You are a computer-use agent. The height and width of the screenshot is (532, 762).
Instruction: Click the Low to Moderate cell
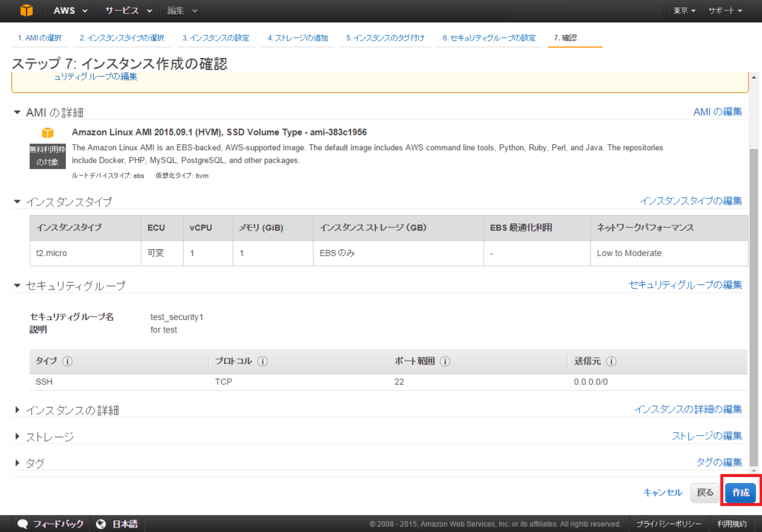coord(669,253)
